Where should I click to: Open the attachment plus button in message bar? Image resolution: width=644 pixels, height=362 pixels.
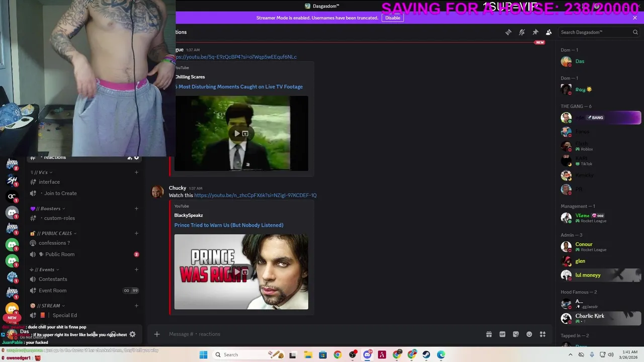tap(157, 334)
